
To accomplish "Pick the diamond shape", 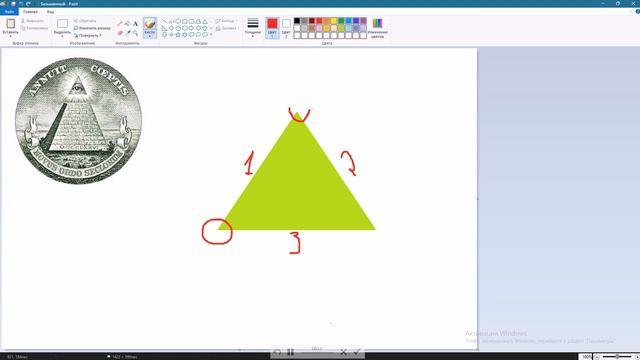I will 171,28.
